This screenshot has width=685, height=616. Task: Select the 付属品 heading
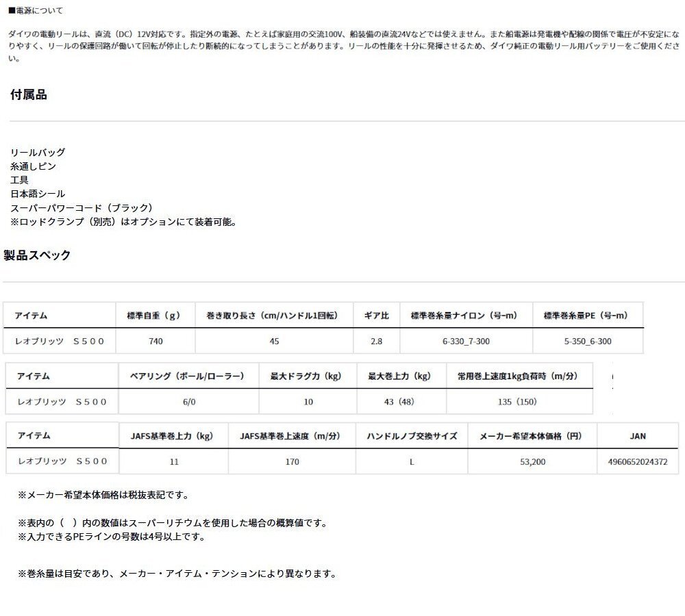tap(27, 94)
